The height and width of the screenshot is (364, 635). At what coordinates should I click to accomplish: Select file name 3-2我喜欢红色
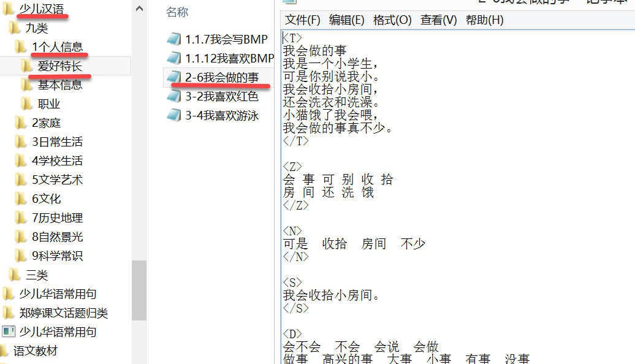coord(222,96)
